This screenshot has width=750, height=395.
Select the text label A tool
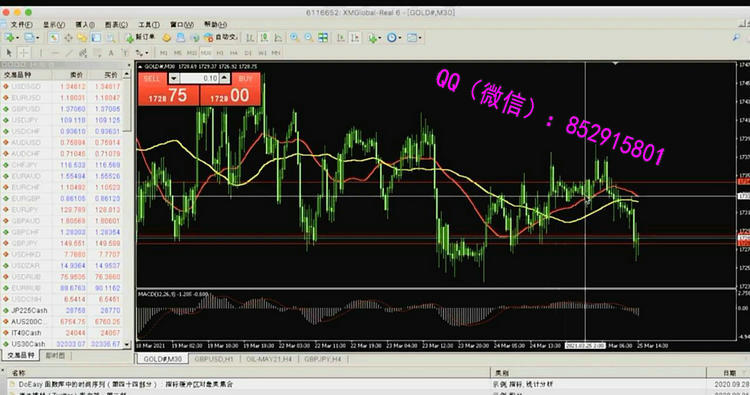click(111, 53)
